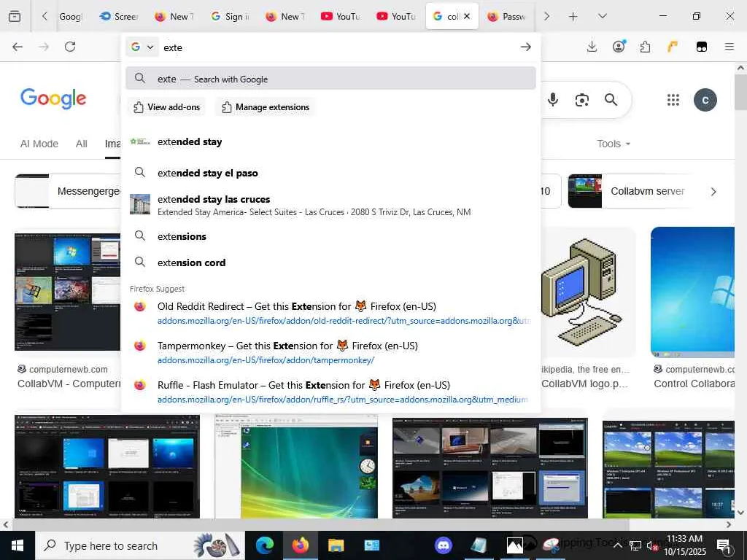Select the 'extended stay las cruces' suggestion

(330, 205)
